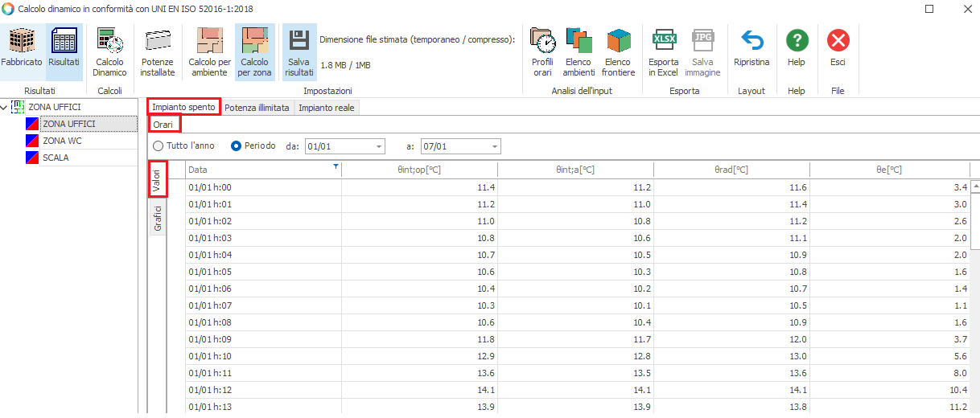Select ZONA WC in the tree
The width and height of the screenshot is (980, 418).
[62, 141]
